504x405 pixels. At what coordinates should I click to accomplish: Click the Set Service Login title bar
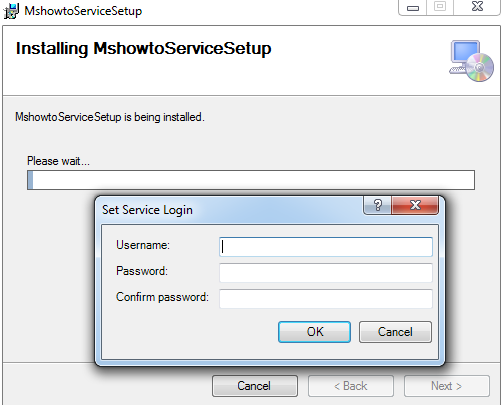(x=230, y=210)
